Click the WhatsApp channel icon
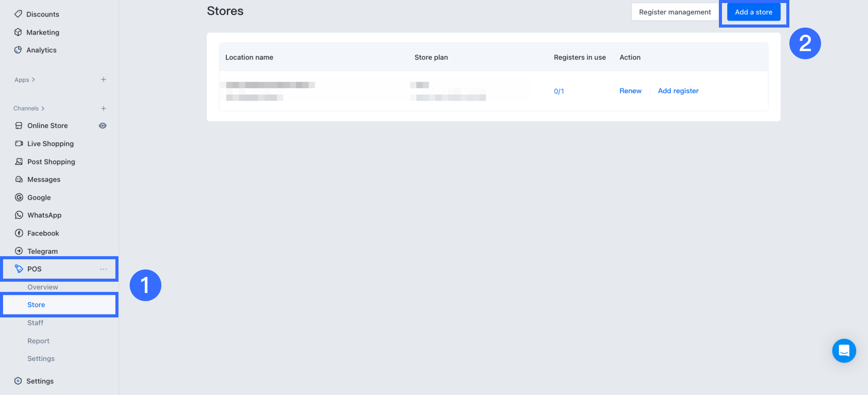 coord(19,215)
